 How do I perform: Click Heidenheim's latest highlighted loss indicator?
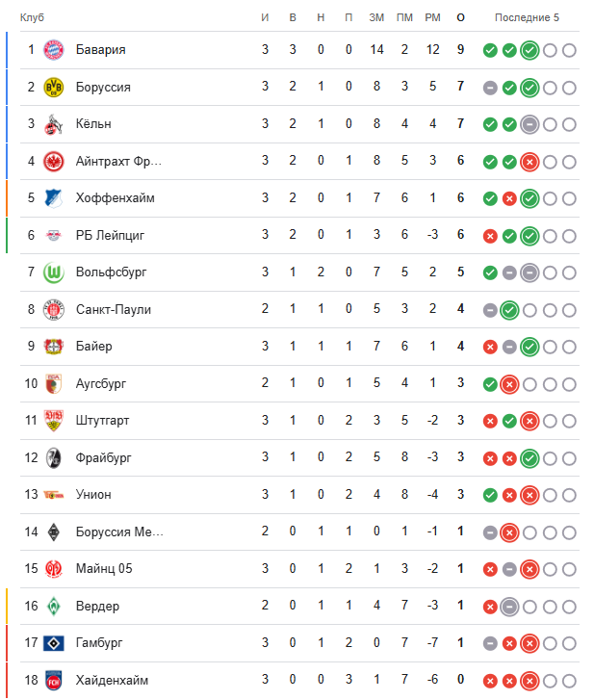pos(529,680)
